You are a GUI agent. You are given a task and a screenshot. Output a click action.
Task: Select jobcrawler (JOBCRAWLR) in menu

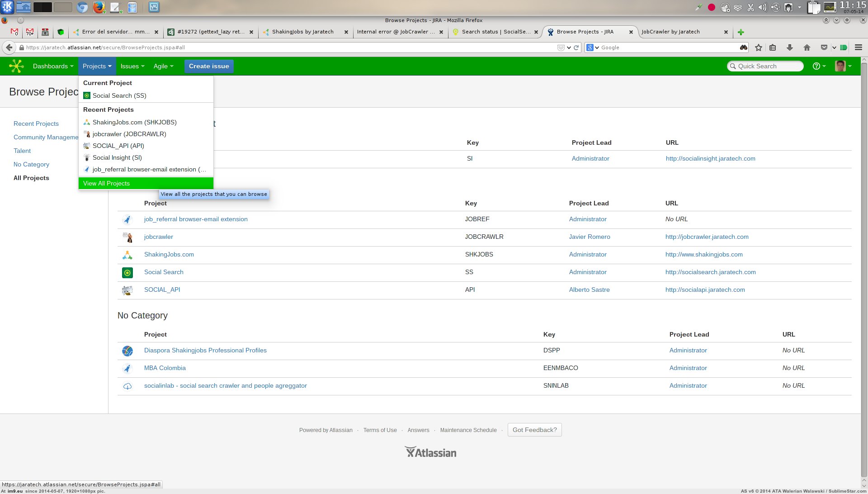[x=146, y=134]
